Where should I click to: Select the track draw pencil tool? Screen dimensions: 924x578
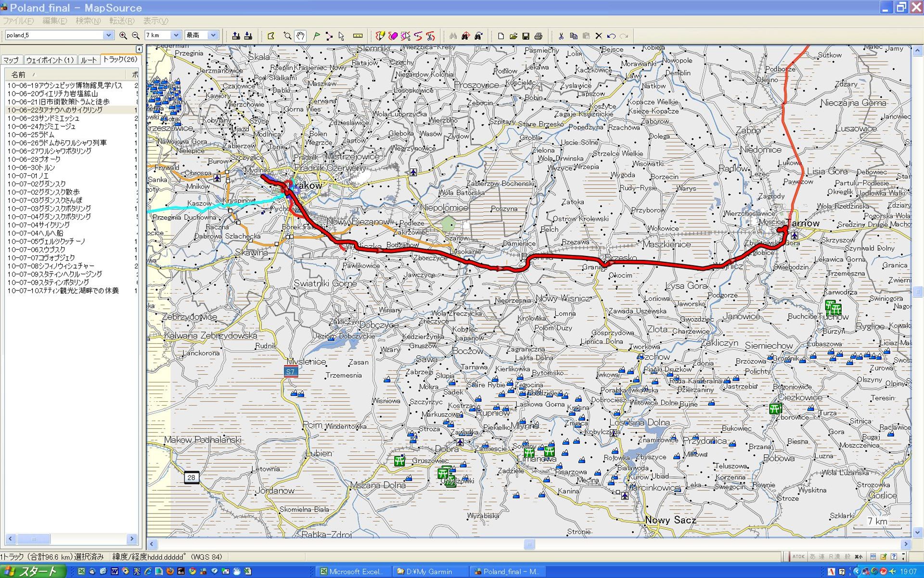tap(380, 36)
